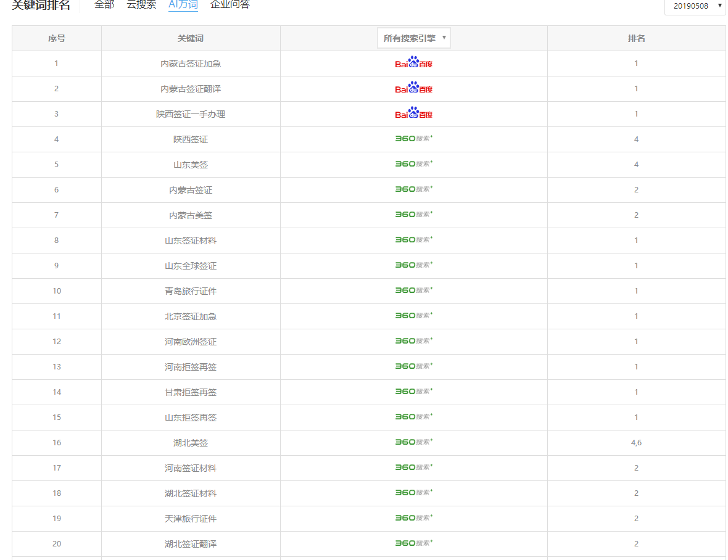Click the 360搜索 logo for 山东全球签证
Viewport: 728px width, 560px height.
(414, 265)
